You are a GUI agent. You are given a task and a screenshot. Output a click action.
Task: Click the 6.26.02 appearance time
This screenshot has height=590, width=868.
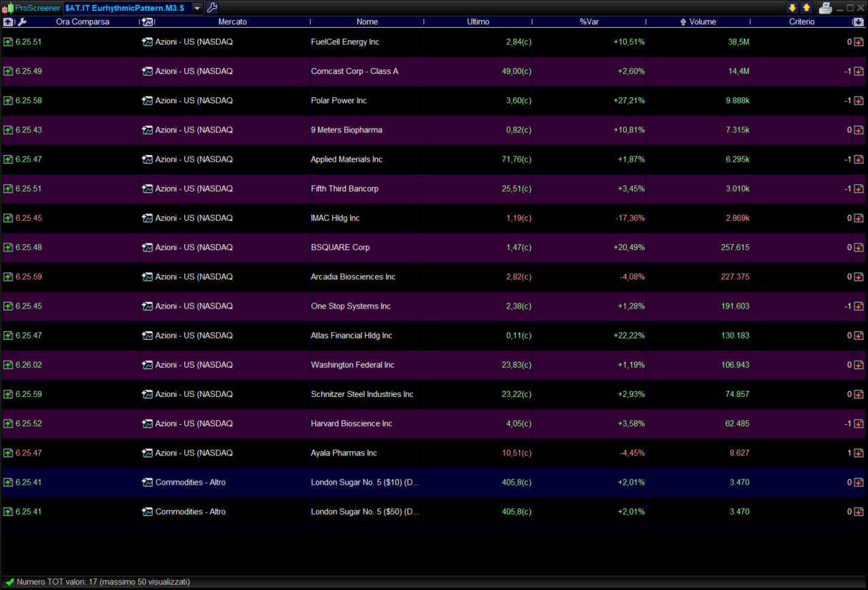[29, 365]
